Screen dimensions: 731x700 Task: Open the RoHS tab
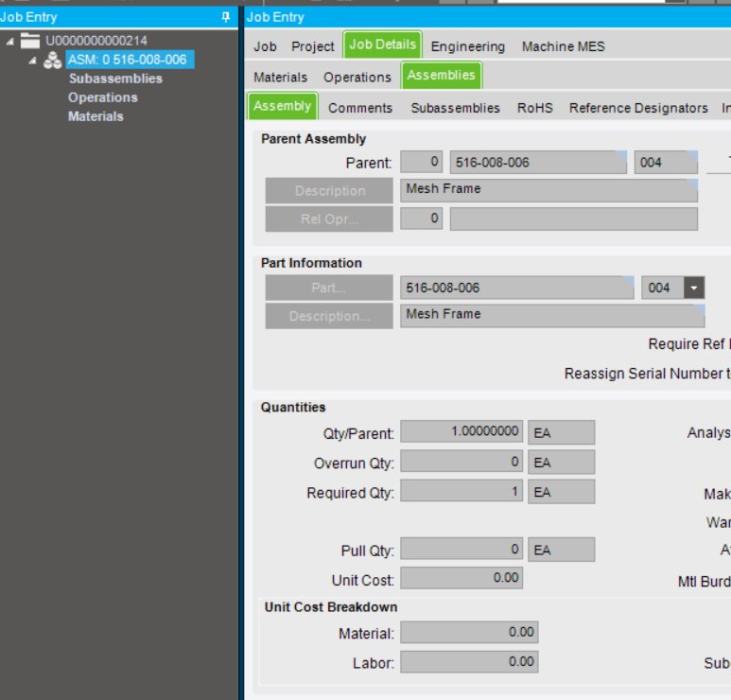pos(534,108)
